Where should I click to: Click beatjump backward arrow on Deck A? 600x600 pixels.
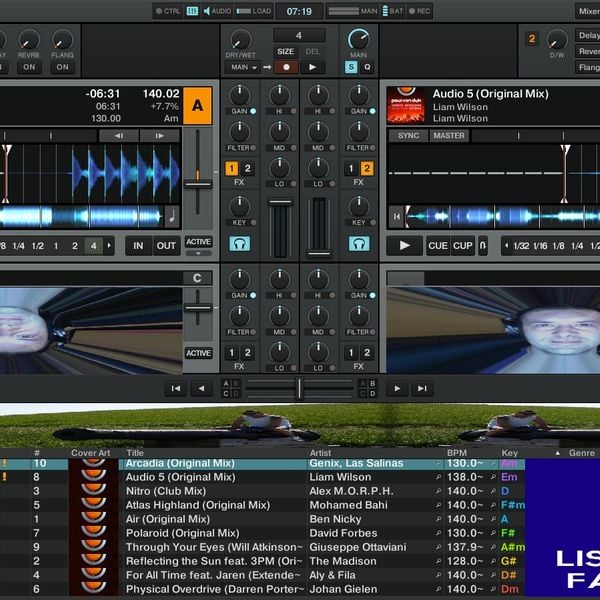[x=119, y=135]
